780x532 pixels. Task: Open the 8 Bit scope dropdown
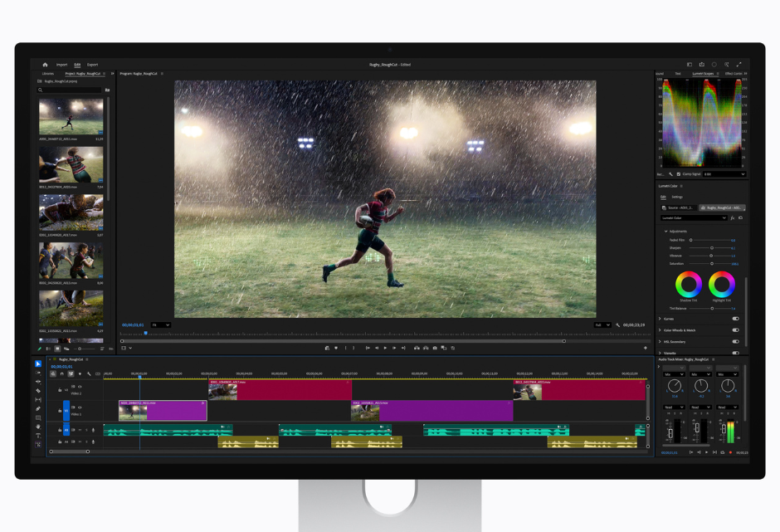(x=724, y=174)
